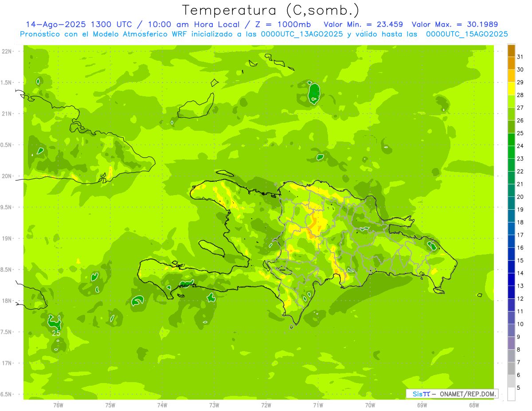Screen dimensions: 532x411
Task: Click the colorbar value "15"
Action: 520,260
